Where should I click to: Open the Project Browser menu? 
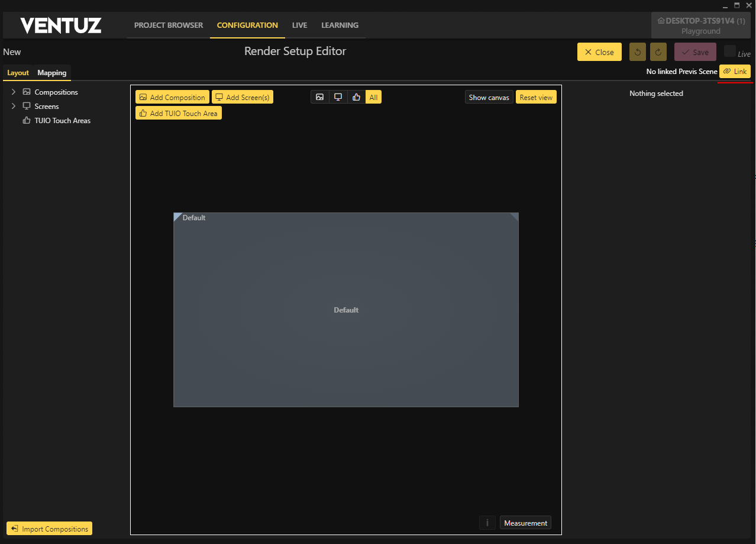click(169, 25)
